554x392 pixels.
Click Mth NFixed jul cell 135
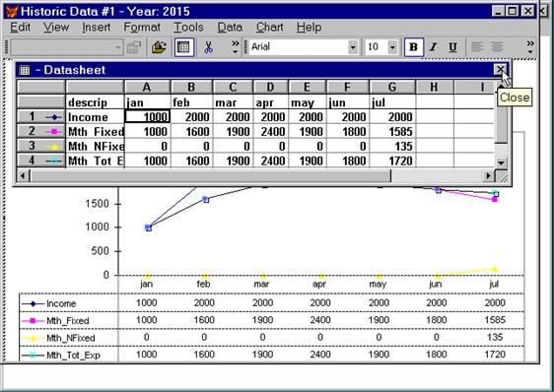click(x=392, y=146)
